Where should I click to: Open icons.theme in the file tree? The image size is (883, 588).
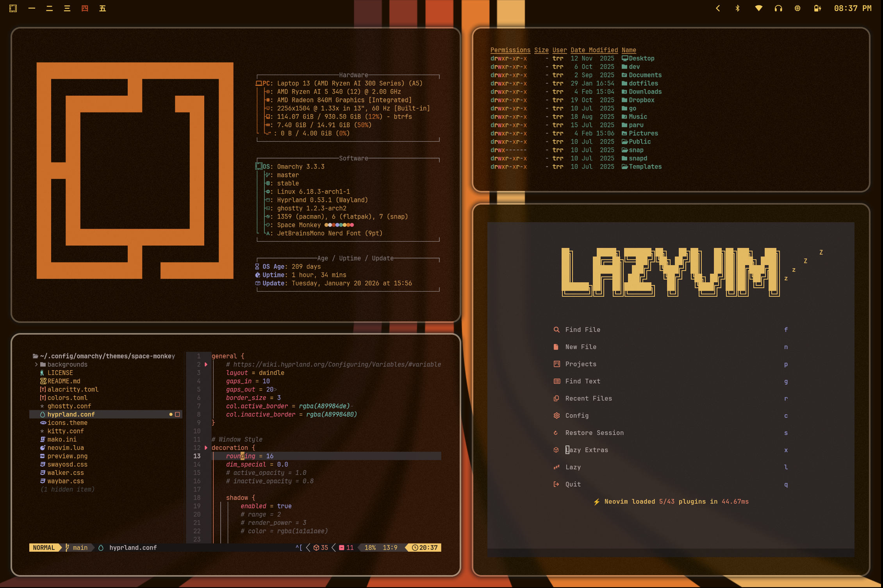click(67, 423)
